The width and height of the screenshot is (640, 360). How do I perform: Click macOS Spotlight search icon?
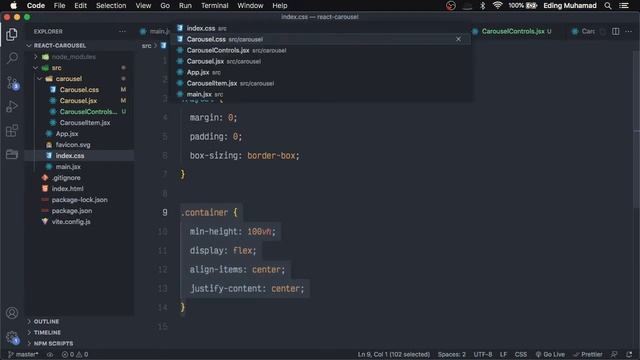tap(608, 6)
